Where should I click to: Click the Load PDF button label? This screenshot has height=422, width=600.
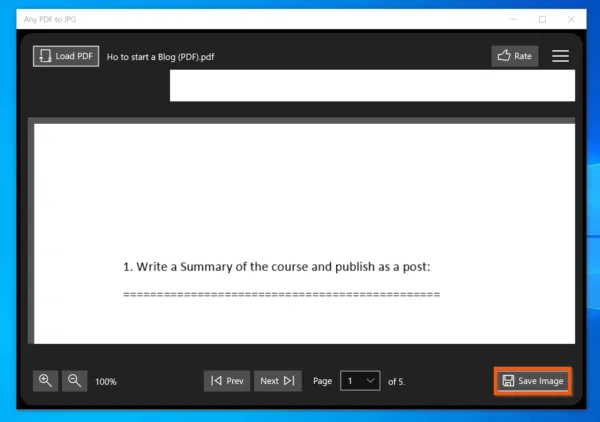74,56
